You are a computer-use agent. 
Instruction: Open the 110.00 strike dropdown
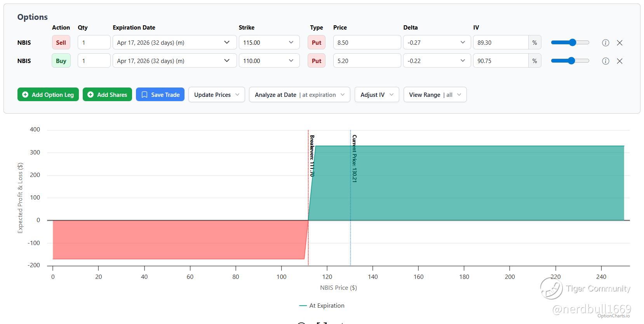point(269,61)
